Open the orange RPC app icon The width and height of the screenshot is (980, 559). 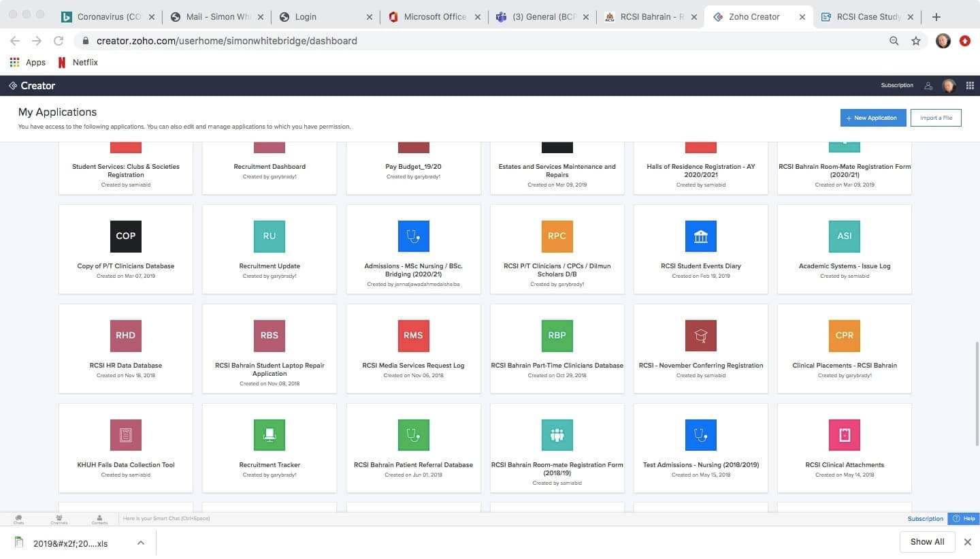pos(557,236)
